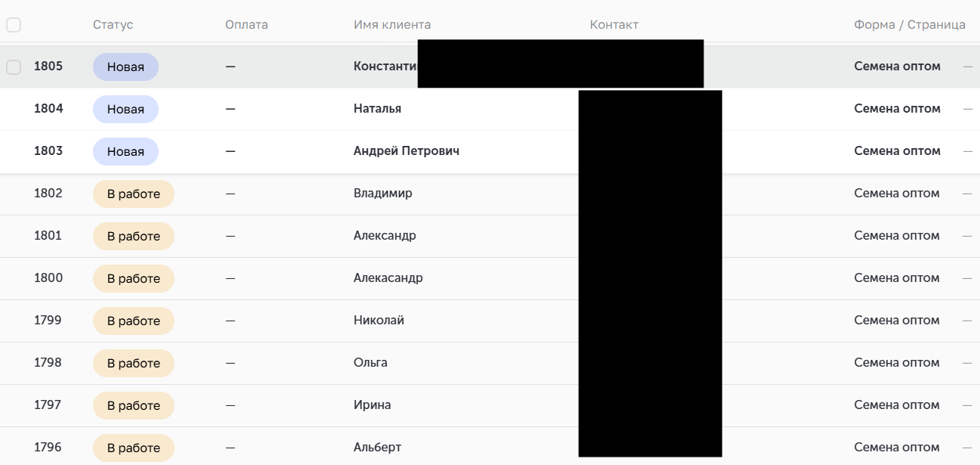The image size is (980, 465).
Task: Change status of order 1804 via «Новая» badge
Action: tap(125, 109)
